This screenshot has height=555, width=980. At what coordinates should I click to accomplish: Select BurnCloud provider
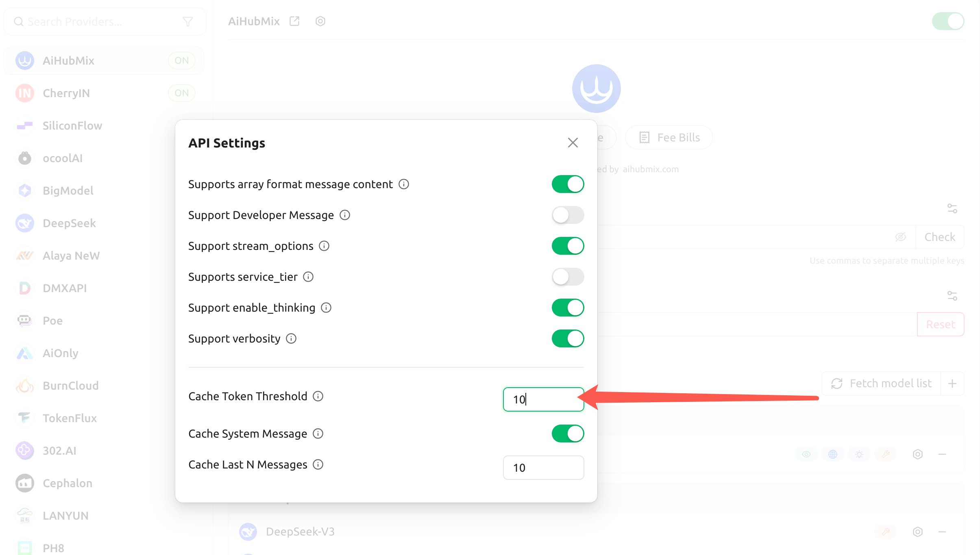click(89, 386)
